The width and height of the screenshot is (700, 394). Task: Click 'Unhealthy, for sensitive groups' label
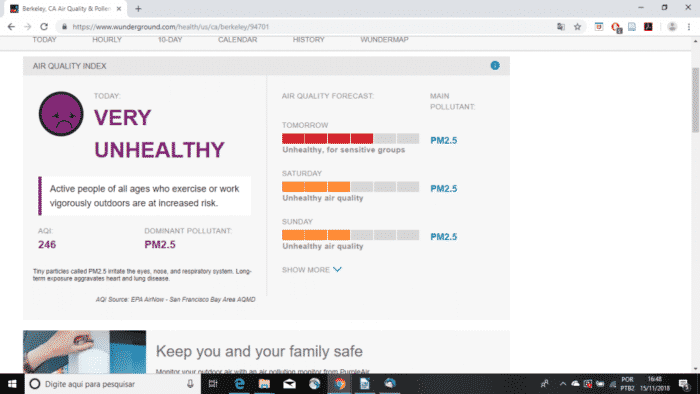(344, 150)
